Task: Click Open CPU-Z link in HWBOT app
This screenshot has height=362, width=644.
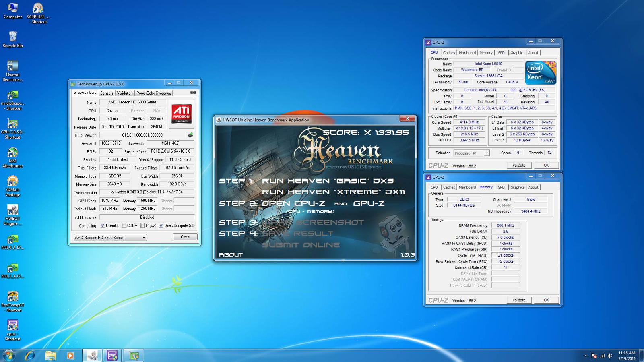Action: 293,203
